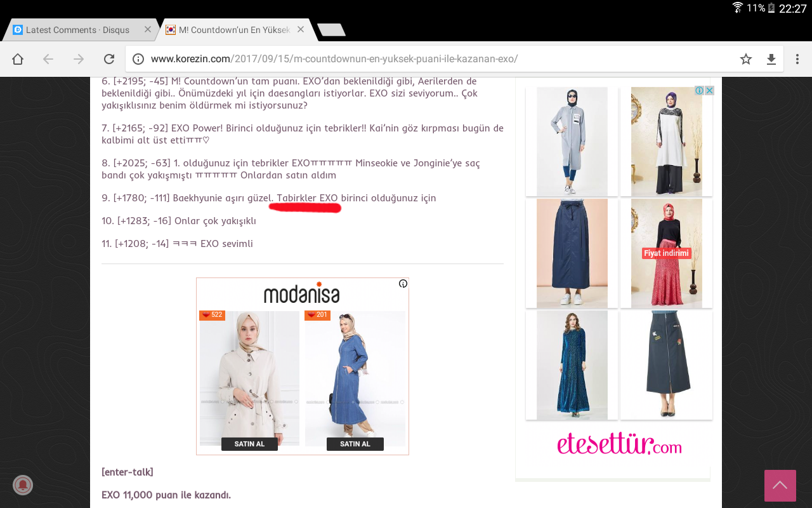
Task: Select the Fiyat indirimi red skirt thumbnail
Action: click(666, 253)
